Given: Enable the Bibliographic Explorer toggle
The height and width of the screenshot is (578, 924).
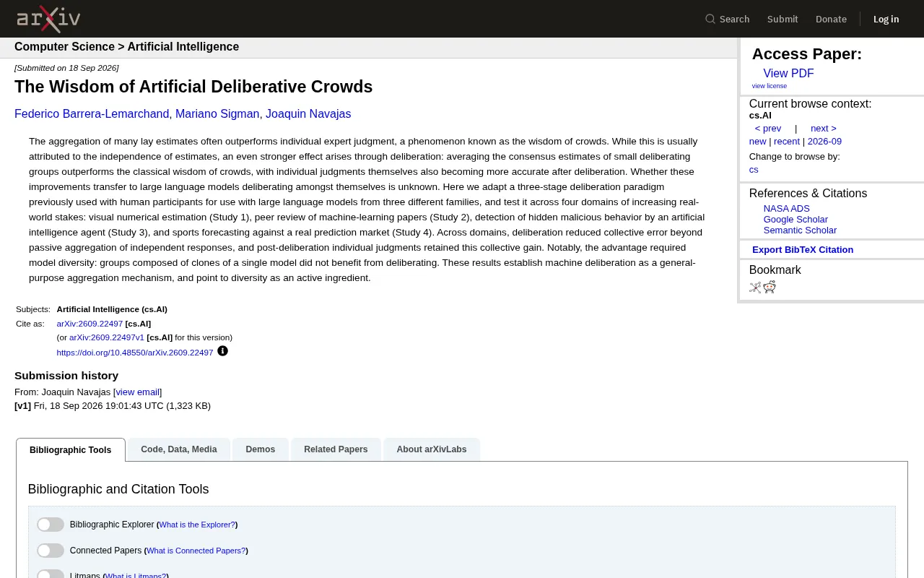Looking at the screenshot, I should click(x=51, y=525).
